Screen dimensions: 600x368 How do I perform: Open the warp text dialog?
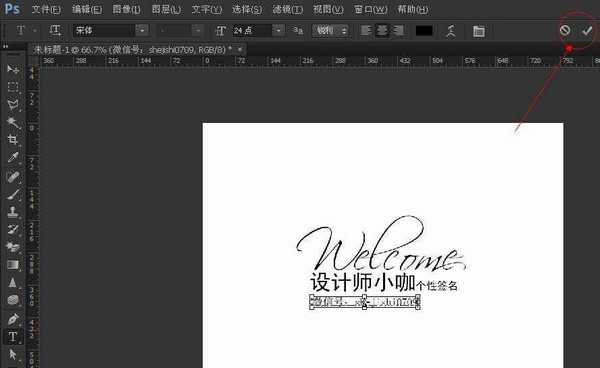click(452, 31)
